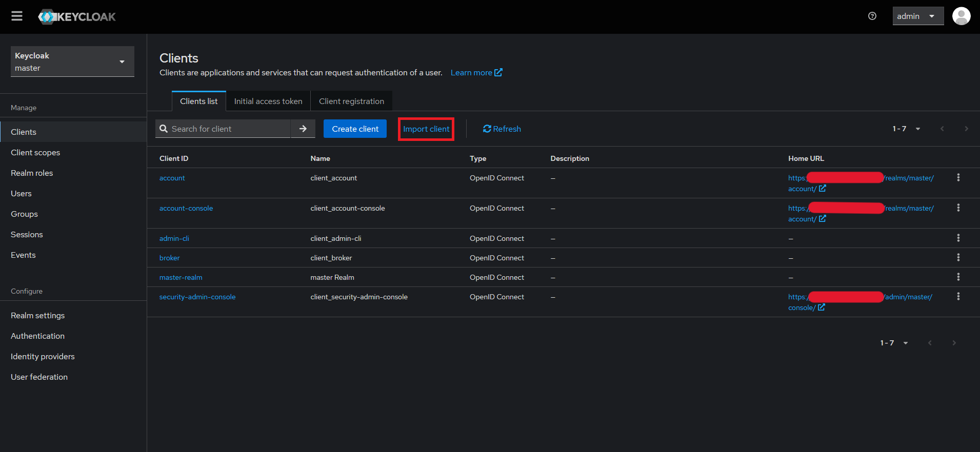Refresh the clients list
The image size is (980, 452).
pos(502,129)
